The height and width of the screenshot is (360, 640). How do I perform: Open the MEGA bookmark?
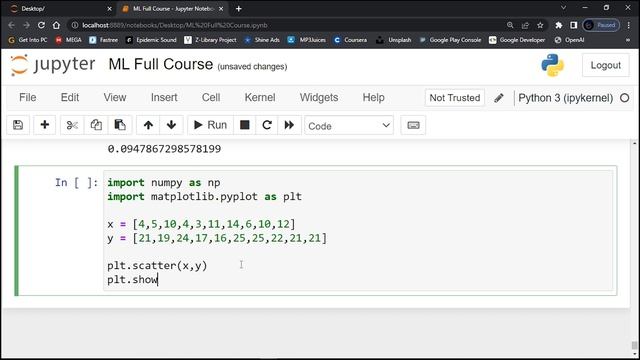[x=69, y=40]
